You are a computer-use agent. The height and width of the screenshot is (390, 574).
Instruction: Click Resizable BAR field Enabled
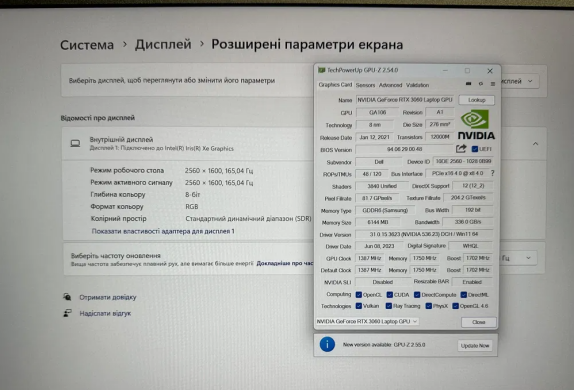(472, 282)
